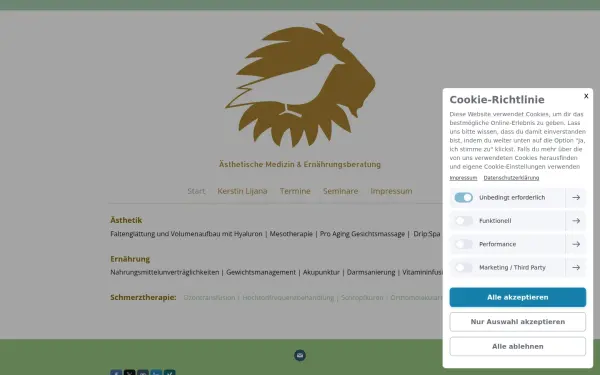Click the Cookie-Richtlinie title
The height and width of the screenshot is (375, 600).
pyautogui.click(x=497, y=99)
